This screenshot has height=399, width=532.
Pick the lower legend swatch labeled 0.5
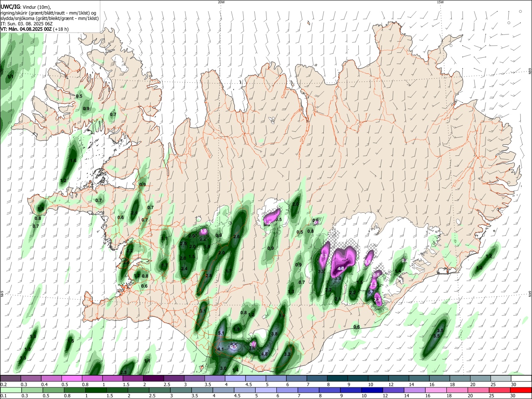pyautogui.click(x=53, y=390)
